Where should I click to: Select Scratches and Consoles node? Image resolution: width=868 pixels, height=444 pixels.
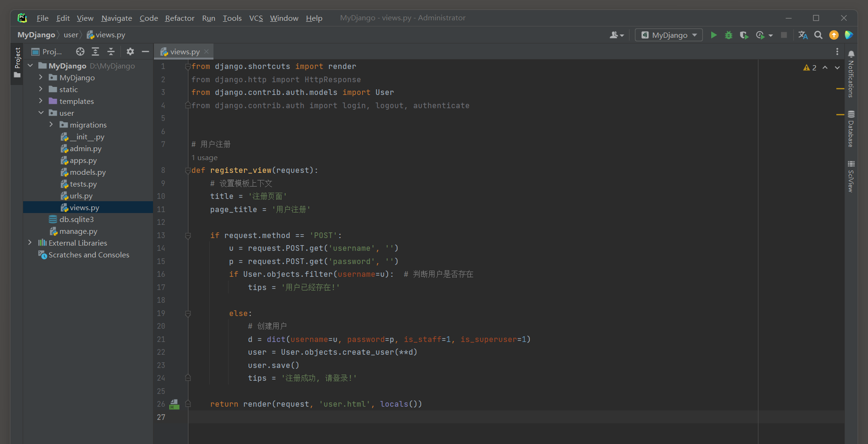[x=84, y=255]
